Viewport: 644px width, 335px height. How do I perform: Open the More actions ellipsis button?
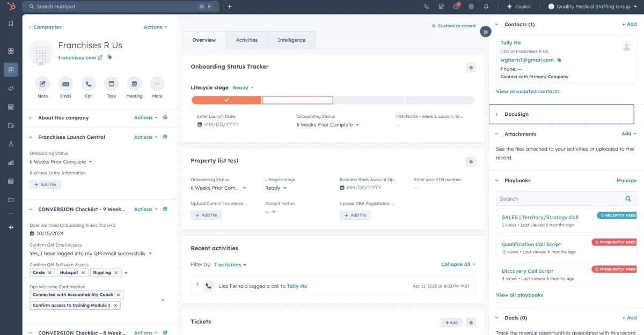(157, 84)
